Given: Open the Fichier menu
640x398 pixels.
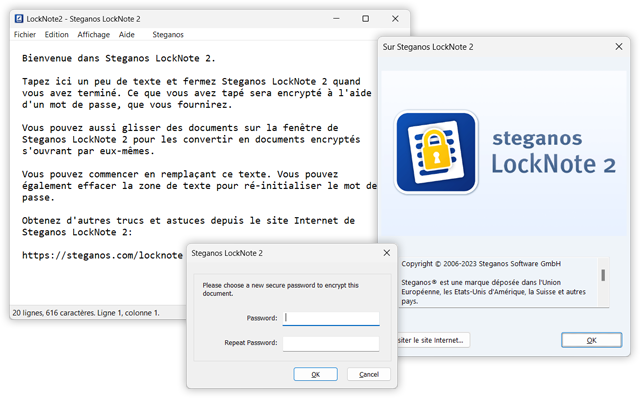Looking at the screenshot, I should click(x=24, y=35).
